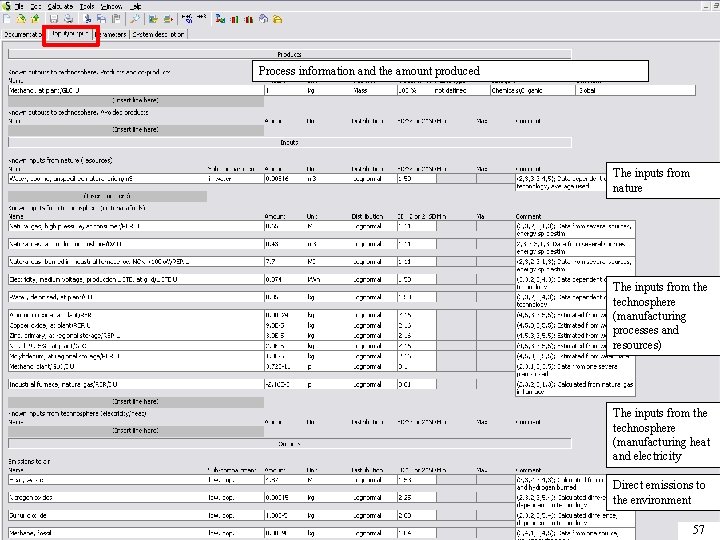Click 'not defined' waste type cell in product row
The image size is (720, 540).
(460, 90)
